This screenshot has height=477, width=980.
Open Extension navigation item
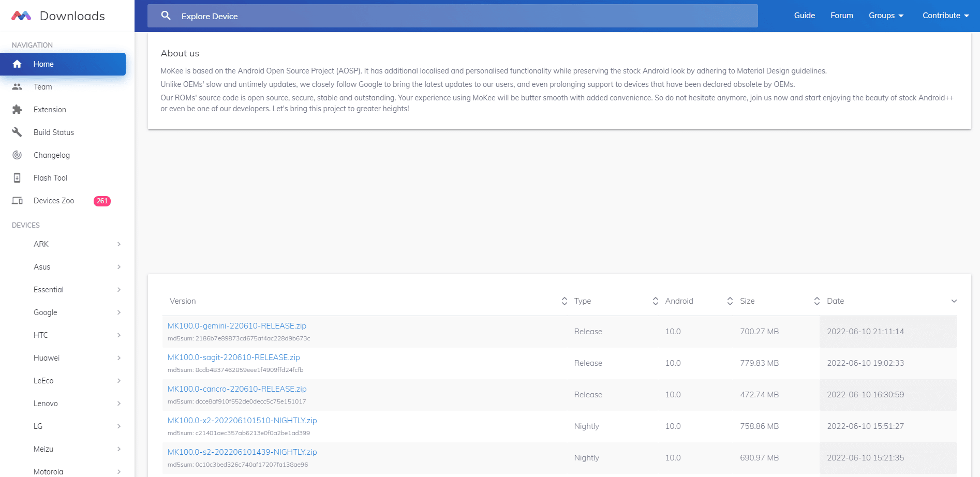63,110
